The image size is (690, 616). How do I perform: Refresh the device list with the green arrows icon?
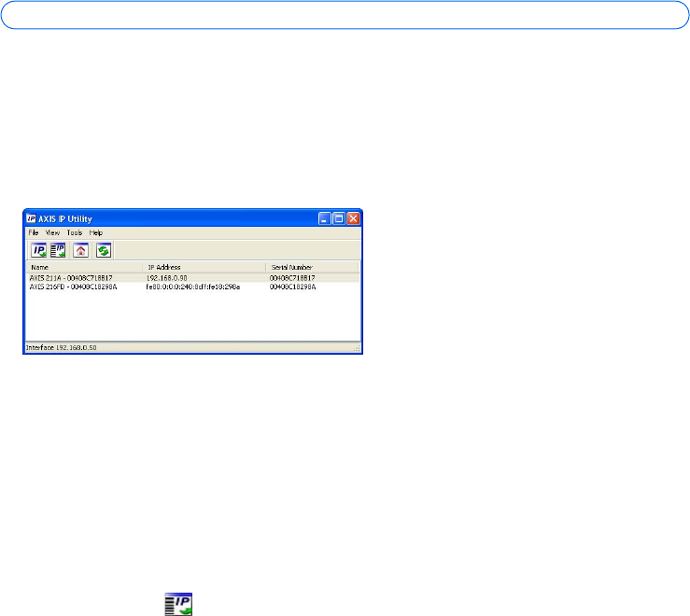coord(104,250)
